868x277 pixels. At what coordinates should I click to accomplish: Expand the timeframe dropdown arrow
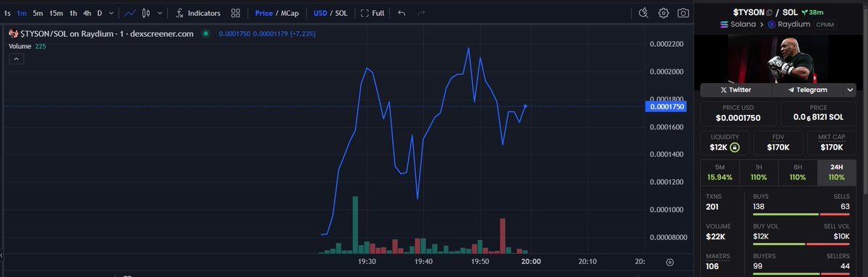click(111, 13)
